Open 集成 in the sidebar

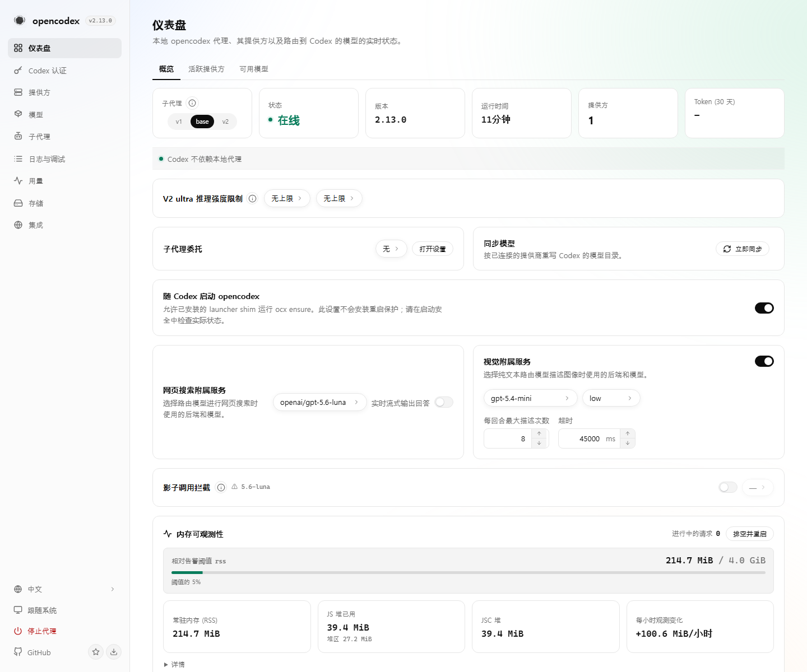click(x=64, y=225)
